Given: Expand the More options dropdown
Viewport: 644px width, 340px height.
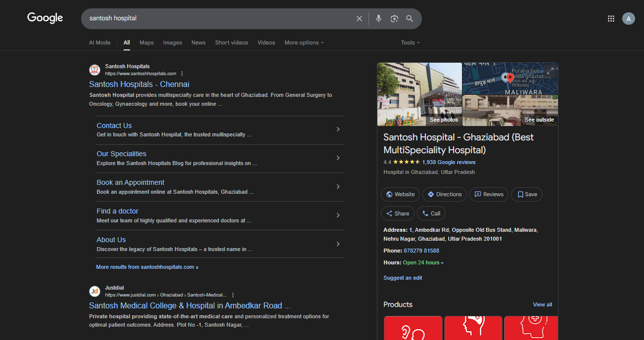Looking at the screenshot, I should pos(304,42).
